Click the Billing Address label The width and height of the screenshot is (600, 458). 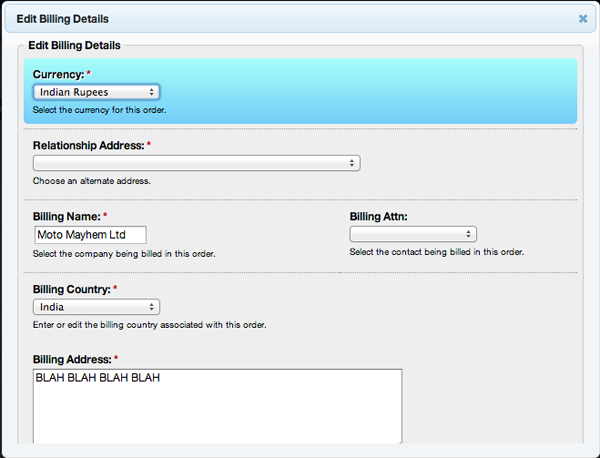click(72, 359)
